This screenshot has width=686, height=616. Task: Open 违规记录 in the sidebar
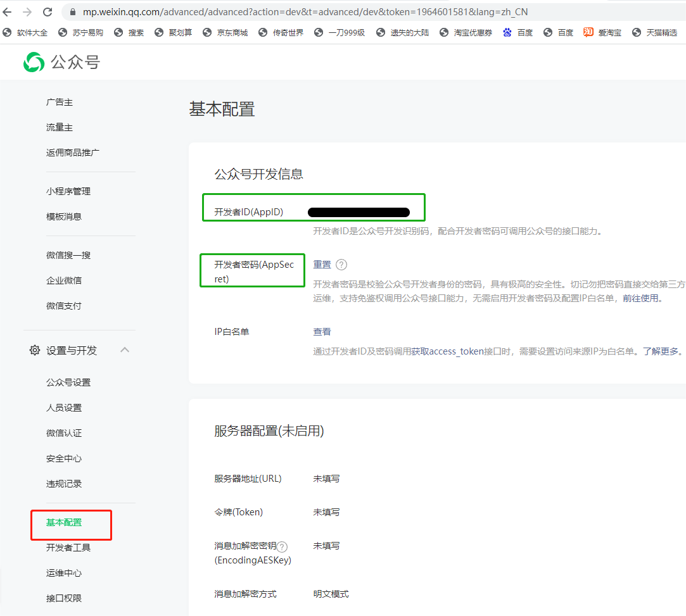click(64, 484)
